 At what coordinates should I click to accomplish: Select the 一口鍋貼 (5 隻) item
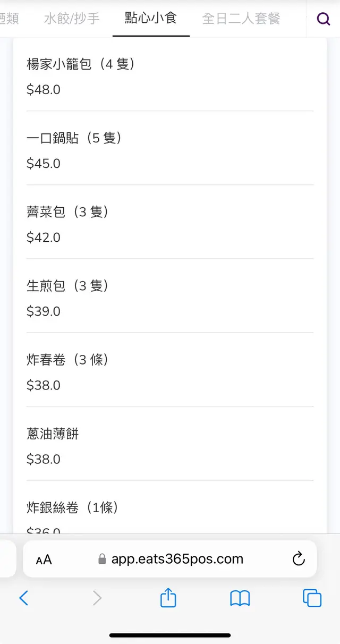click(x=170, y=150)
